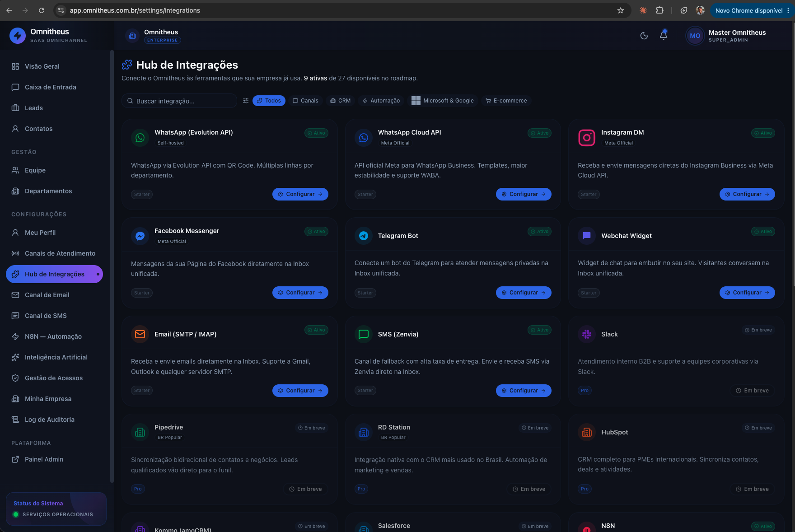Viewport: 795px width, 532px height.
Task: Configure WhatsApp Cloud API
Action: (x=524, y=194)
